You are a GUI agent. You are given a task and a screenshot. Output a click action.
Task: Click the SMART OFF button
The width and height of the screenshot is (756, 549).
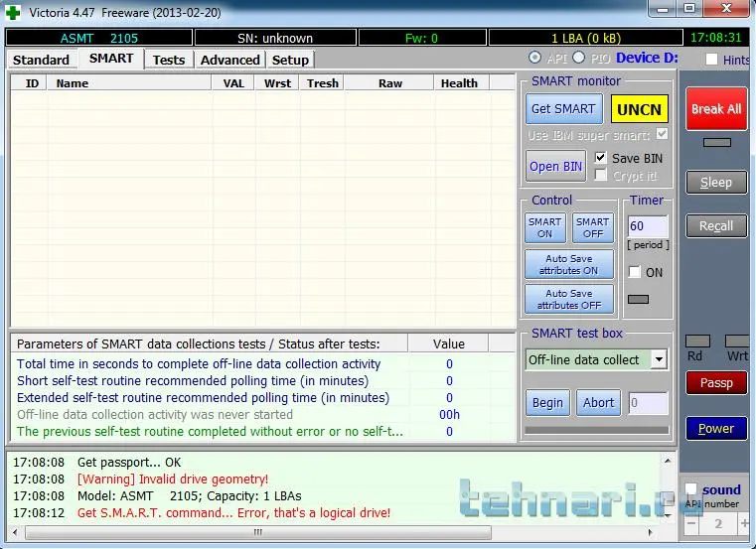tap(592, 228)
